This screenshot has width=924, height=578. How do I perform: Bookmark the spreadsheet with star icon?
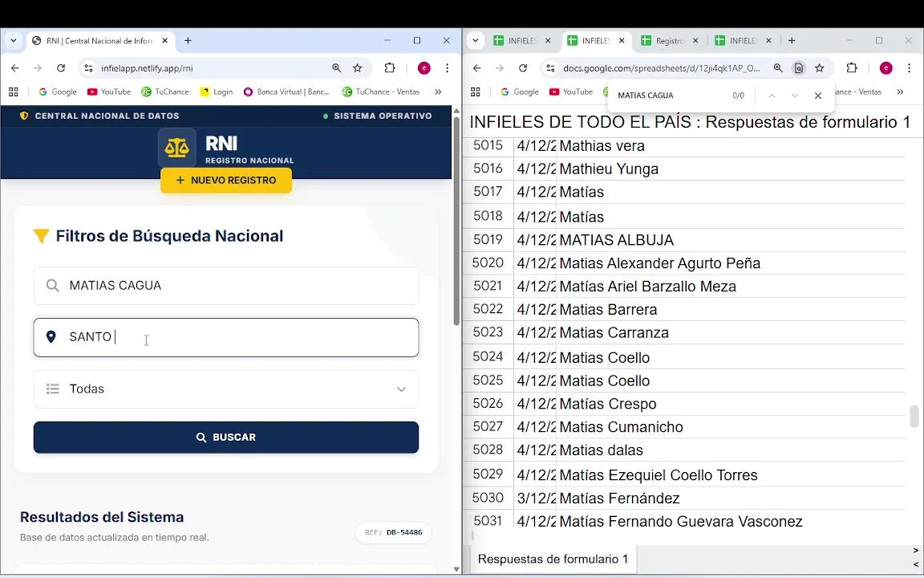pos(819,68)
